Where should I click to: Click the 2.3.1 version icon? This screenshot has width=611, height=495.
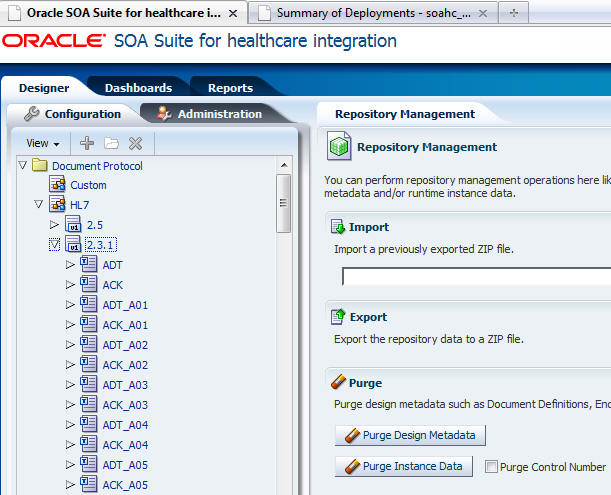point(73,244)
